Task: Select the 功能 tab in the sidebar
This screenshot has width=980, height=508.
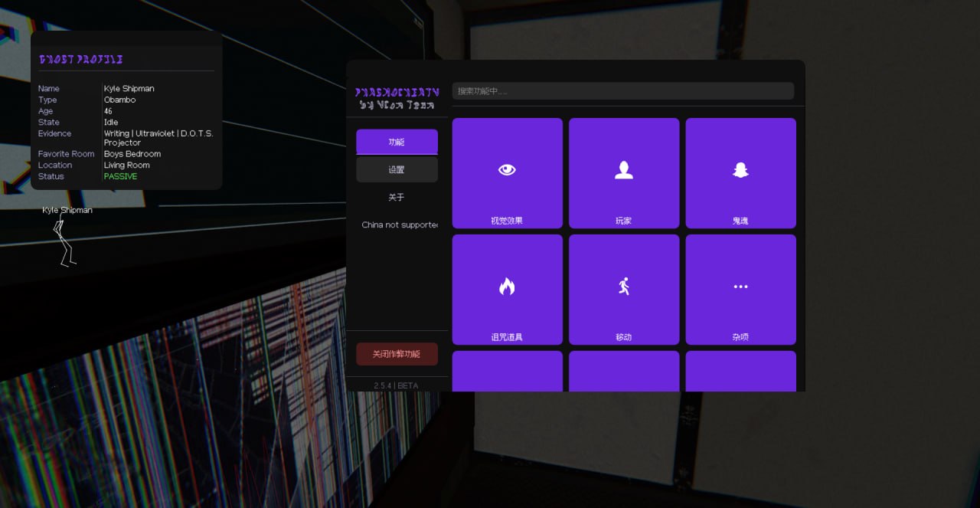Action: click(x=397, y=142)
